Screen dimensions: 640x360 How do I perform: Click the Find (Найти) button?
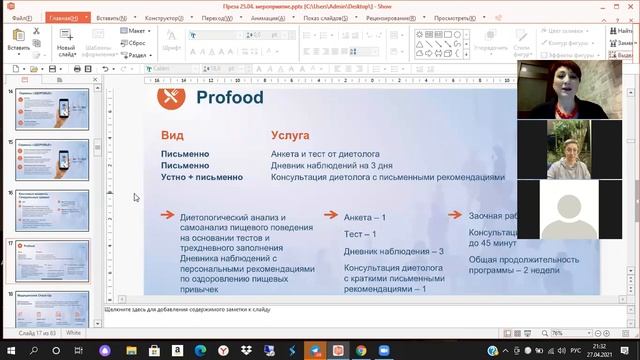tap(621, 31)
